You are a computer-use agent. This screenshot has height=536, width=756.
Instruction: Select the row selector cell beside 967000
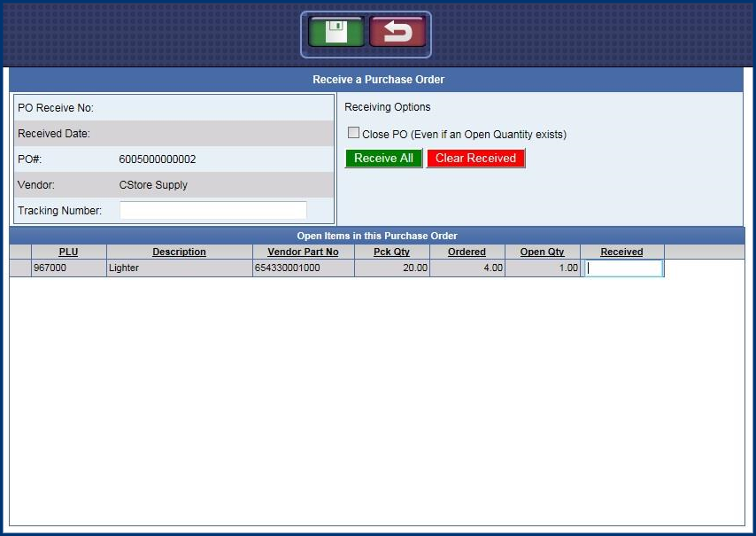(x=20, y=268)
